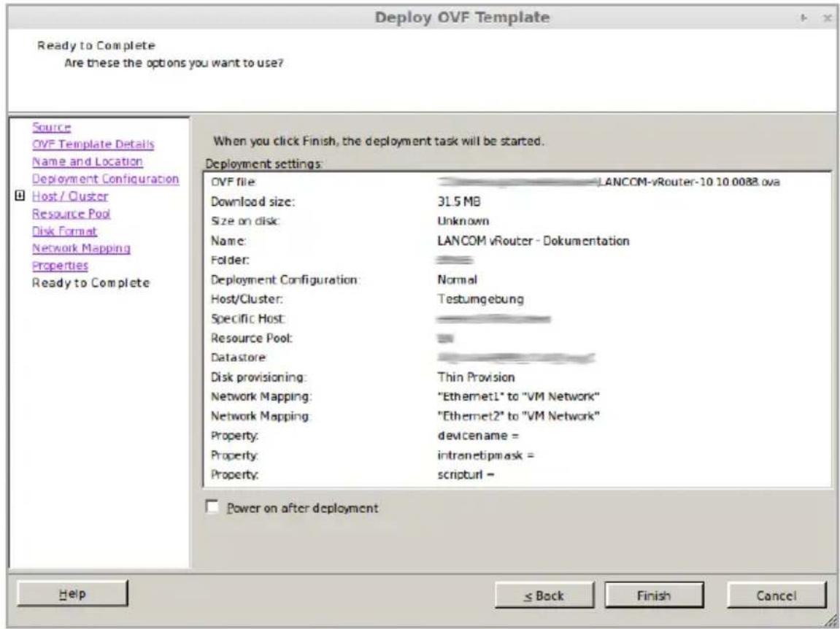840x629 pixels.
Task: Open Resource Pool step link
Action: point(72,214)
